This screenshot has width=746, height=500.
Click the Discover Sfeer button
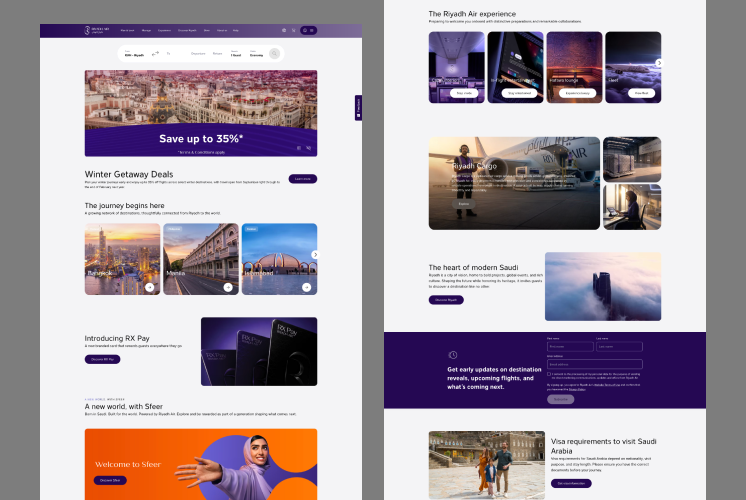pos(110,480)
